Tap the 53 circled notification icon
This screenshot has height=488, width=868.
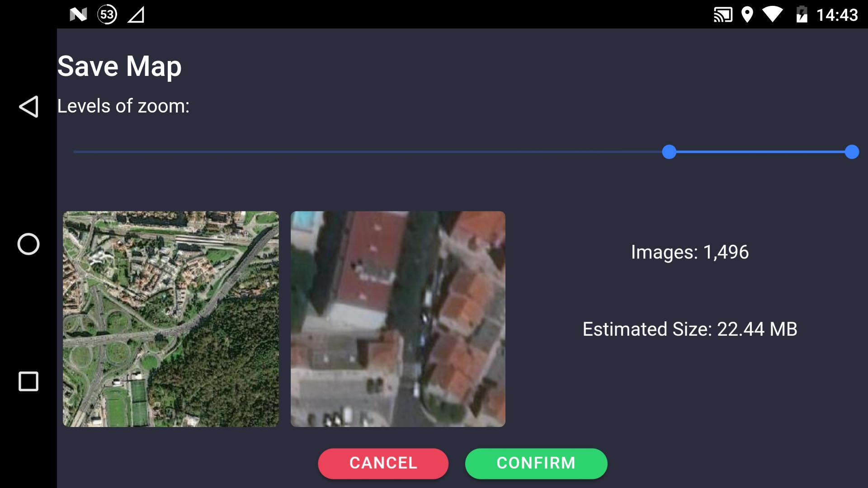[107, 15]
